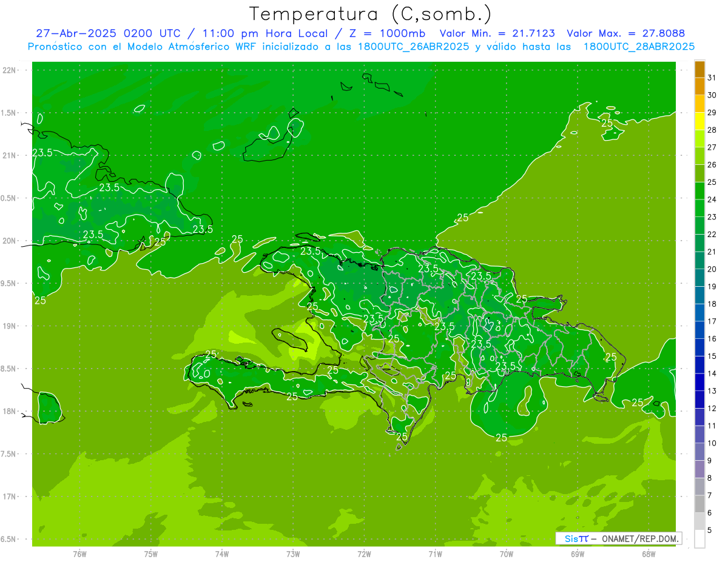This screenshot has width=728, height=562.
Task: Click the "72W" longitude label
Action: point(365,554)
